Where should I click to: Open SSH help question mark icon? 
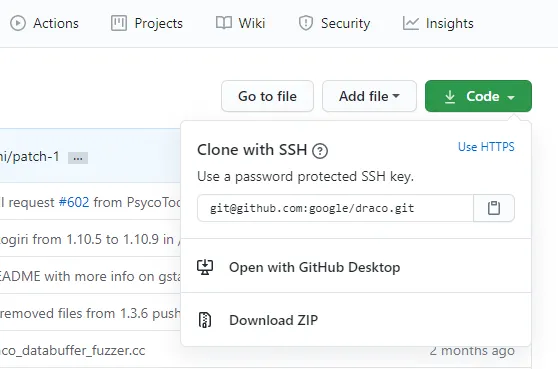click(x=320, y=151)
